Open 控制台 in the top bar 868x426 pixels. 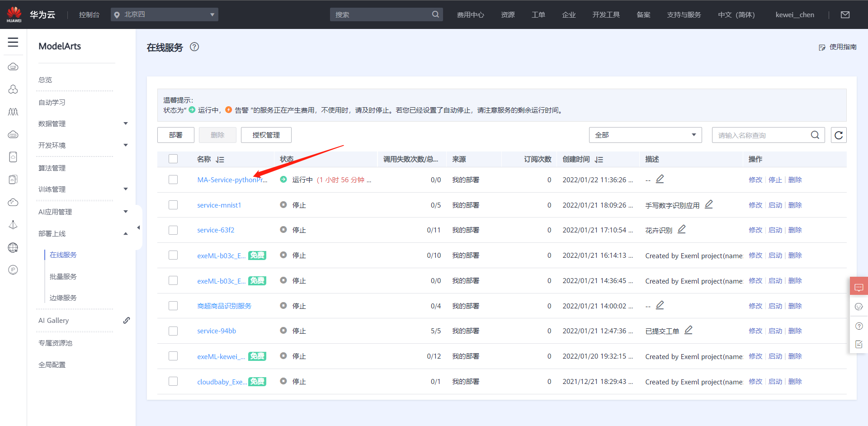[x=89, y=14]
